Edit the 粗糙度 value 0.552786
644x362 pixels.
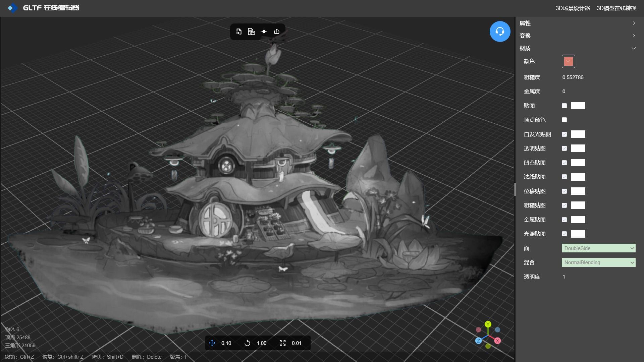click(573, 77)
